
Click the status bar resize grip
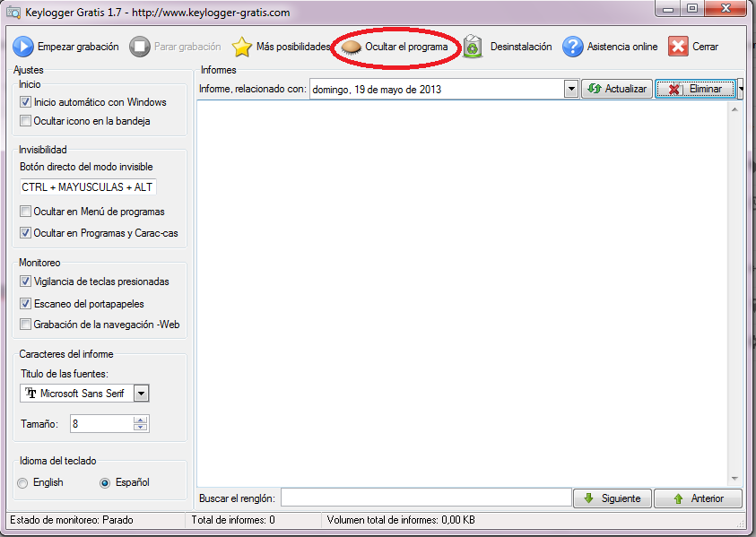click(x=741, y=523)
